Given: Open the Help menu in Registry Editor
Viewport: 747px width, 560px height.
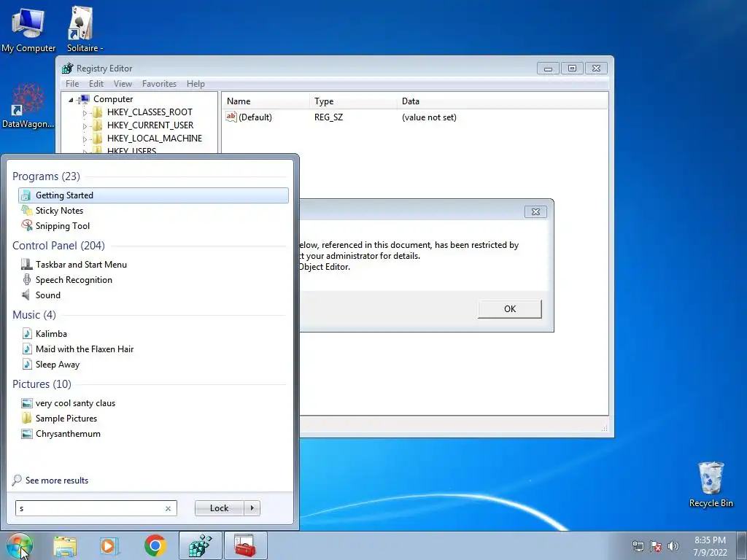Looking at the screenshot, I should tap(196, 84).
